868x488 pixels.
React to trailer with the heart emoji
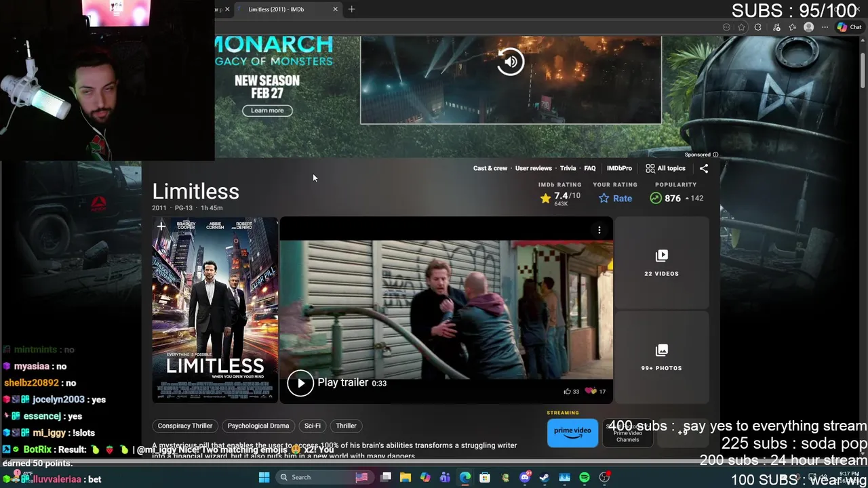pyautogui.click(x=595, y=391)
